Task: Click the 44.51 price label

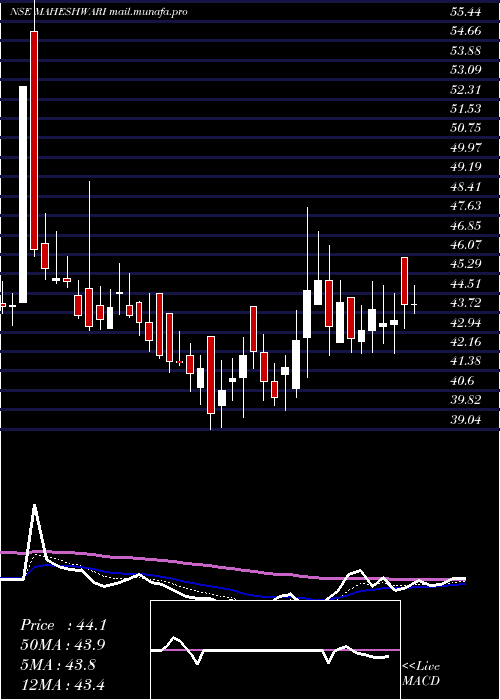Action: (466, 283)
